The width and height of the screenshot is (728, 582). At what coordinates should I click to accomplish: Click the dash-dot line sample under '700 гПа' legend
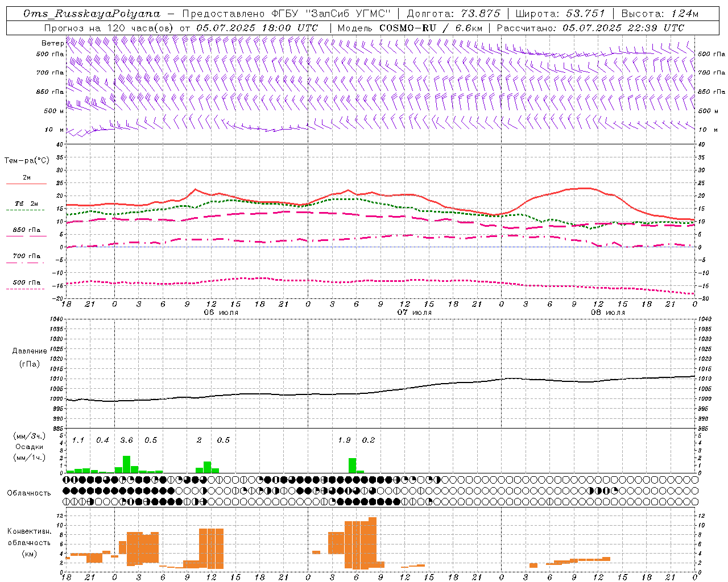click(x=25, y=263)
